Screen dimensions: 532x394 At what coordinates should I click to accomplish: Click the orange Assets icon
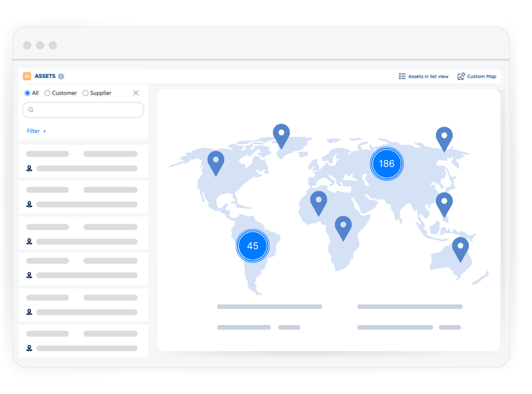27,76
